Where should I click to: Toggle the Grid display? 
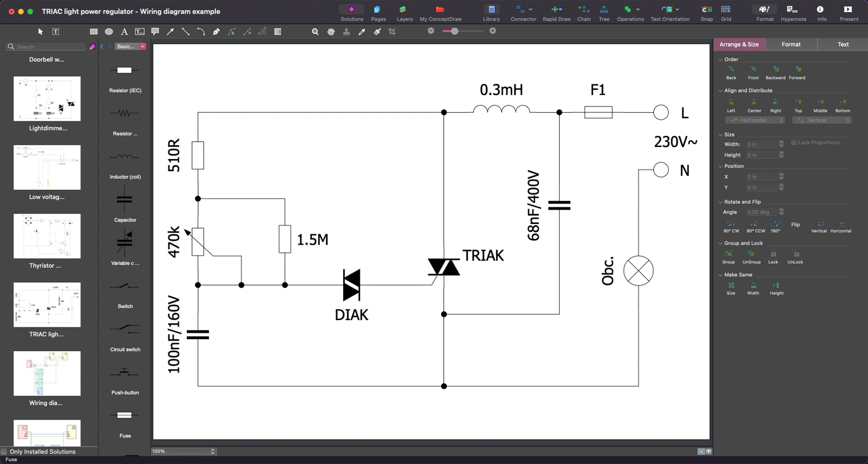pyautogui.click(x=726, y=13)
